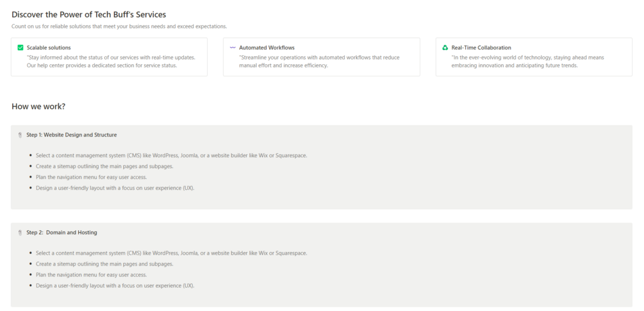Click the Automated Workflows description about manual effort
This screenshot has width=644, height=311.
[319, 61]
